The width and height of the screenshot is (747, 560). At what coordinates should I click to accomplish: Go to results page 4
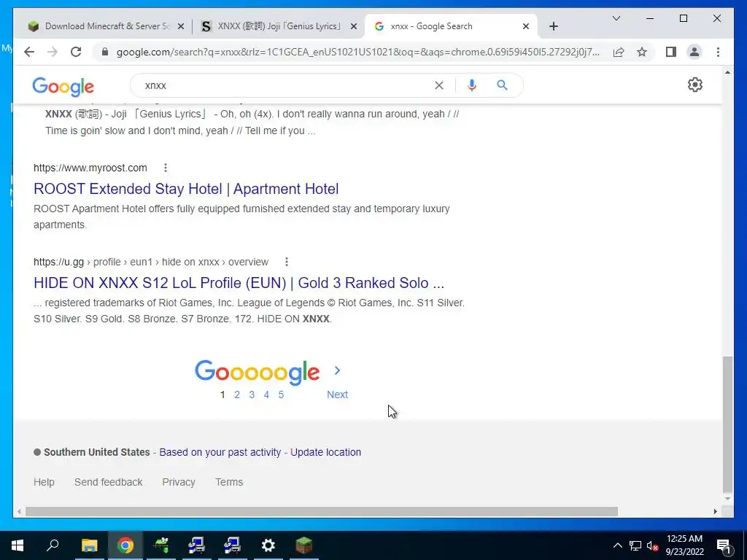[266, 394]
